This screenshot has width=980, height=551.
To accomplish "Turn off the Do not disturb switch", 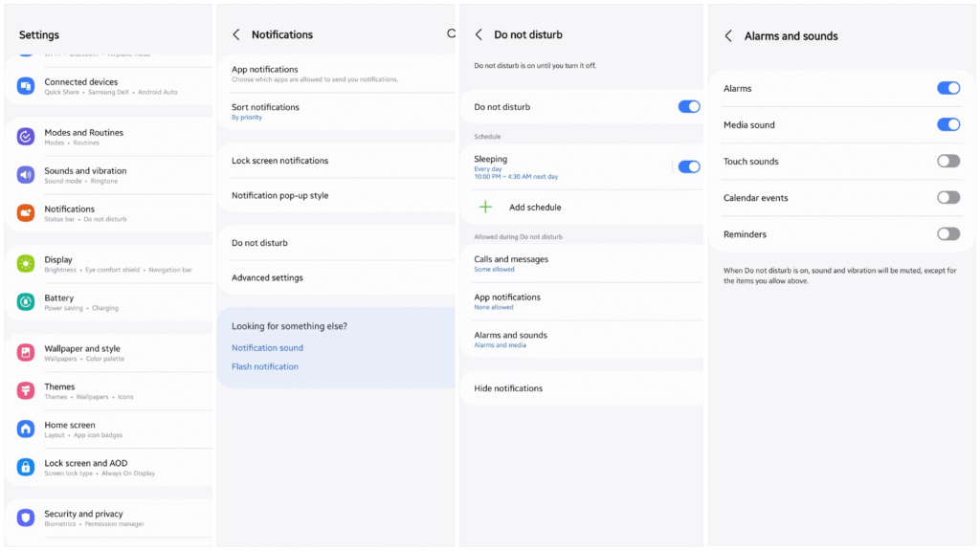I will [688, 107].
